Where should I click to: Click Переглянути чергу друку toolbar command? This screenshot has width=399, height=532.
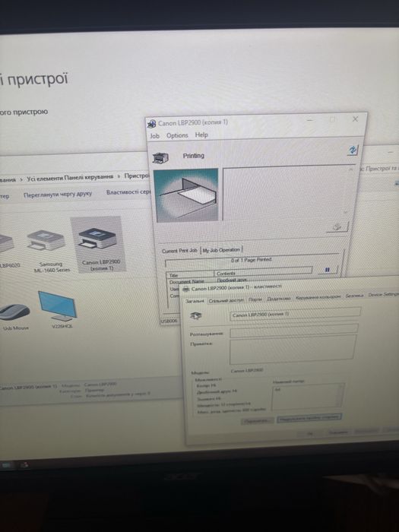coord(58,195)
